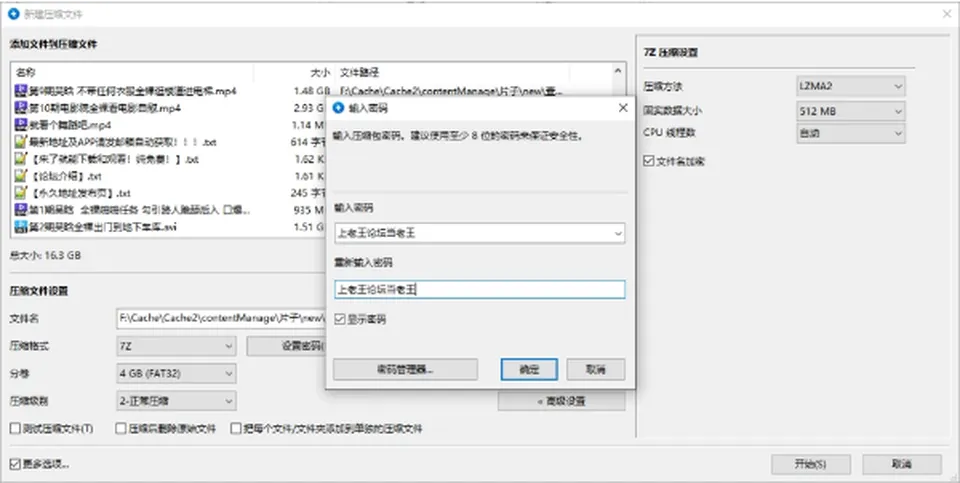
Task: Click the 总大小: 16.3 GB label
Action: 45,255
